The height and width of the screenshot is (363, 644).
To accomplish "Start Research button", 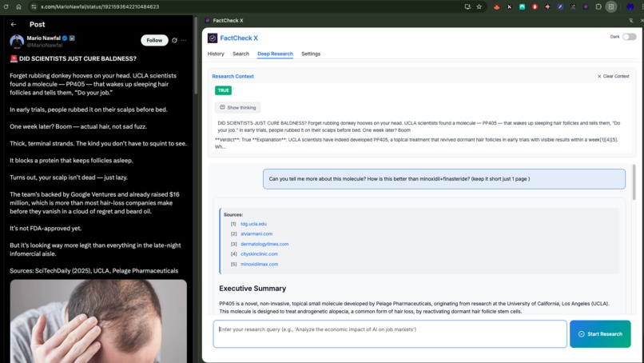I will click(x=600, y=333).
